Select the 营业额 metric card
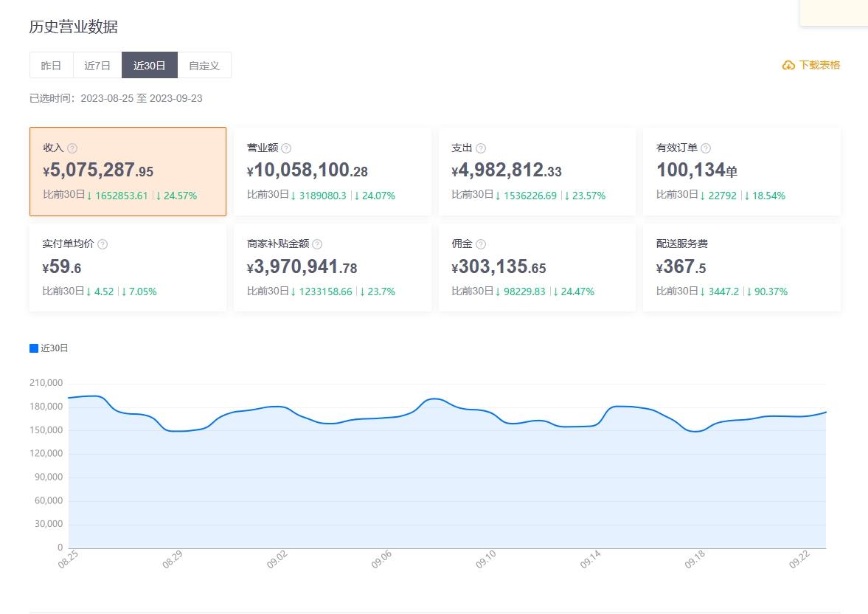This screenshot has height=614, width=868. pos(333,171)
